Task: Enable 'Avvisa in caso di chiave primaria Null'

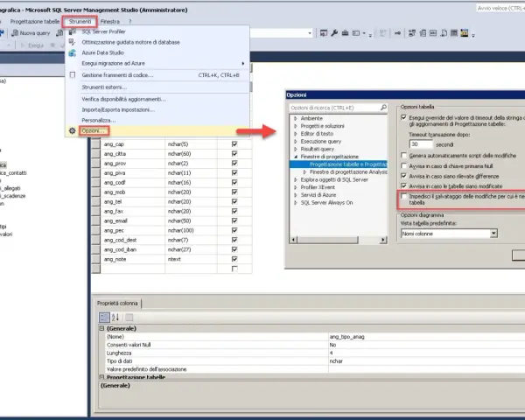Action: (x=403, y=165)
